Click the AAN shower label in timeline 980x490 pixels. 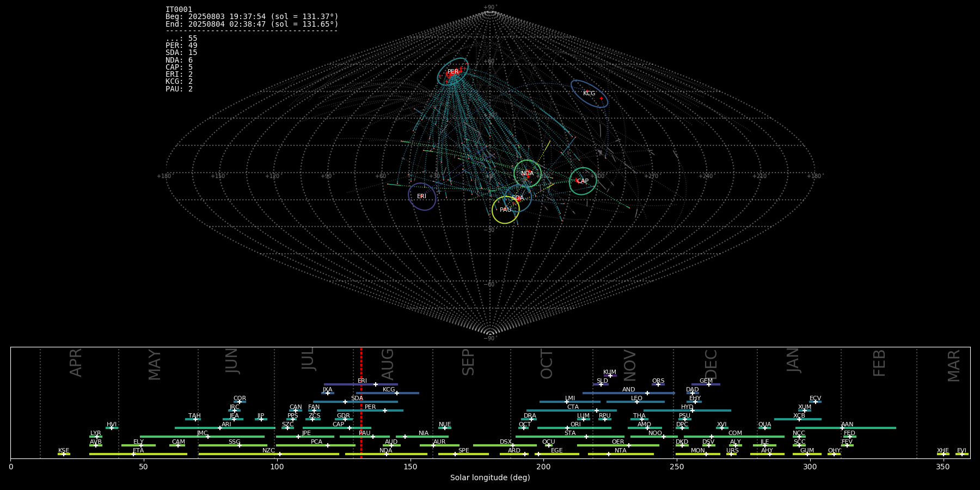(x=848, y=425)
